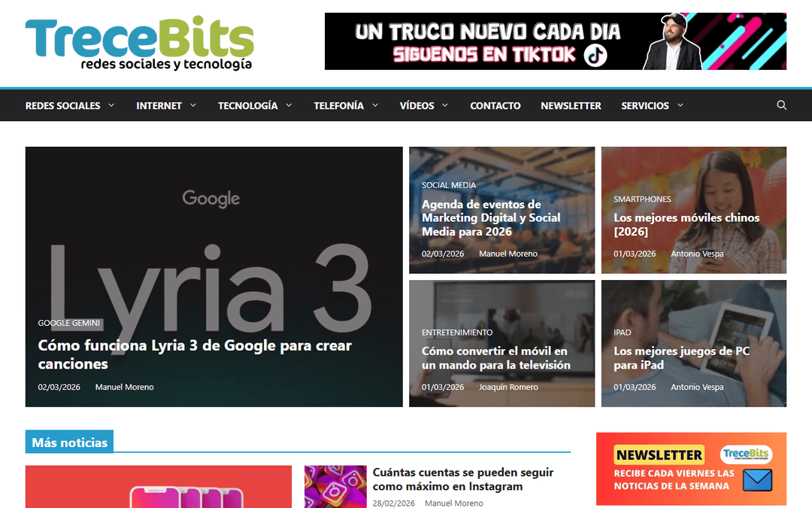Click the 02/03/2026 date under Lyria 3
This screenshot has height=508, width=812.
coord(59,387)
